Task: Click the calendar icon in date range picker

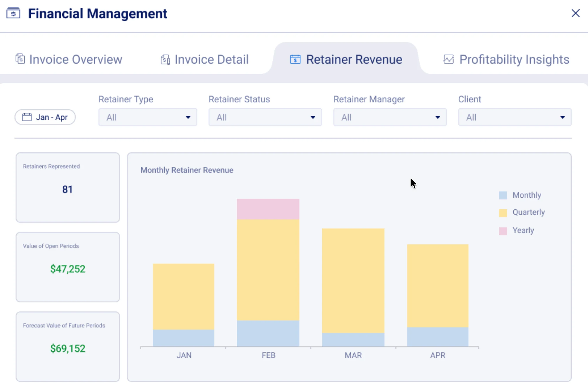Action: click(x=27, y=117)
